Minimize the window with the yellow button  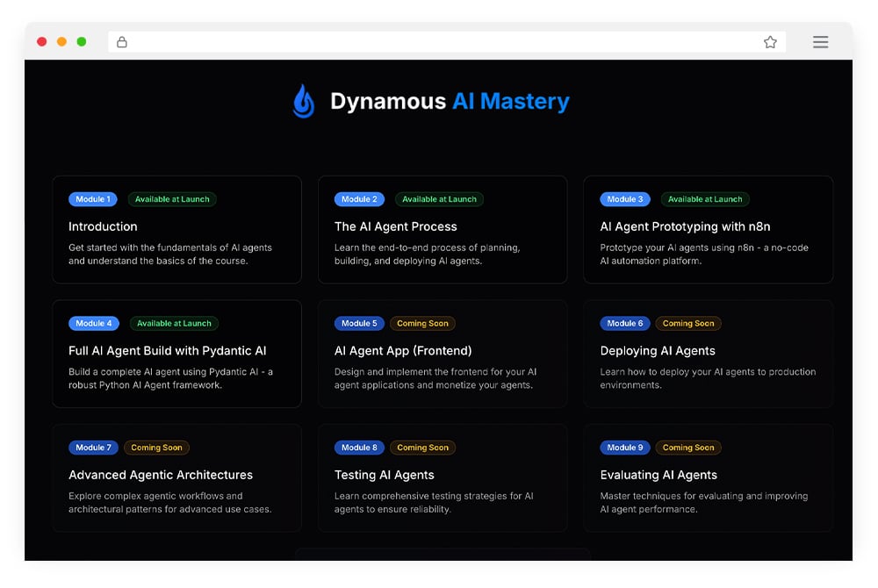61,41
